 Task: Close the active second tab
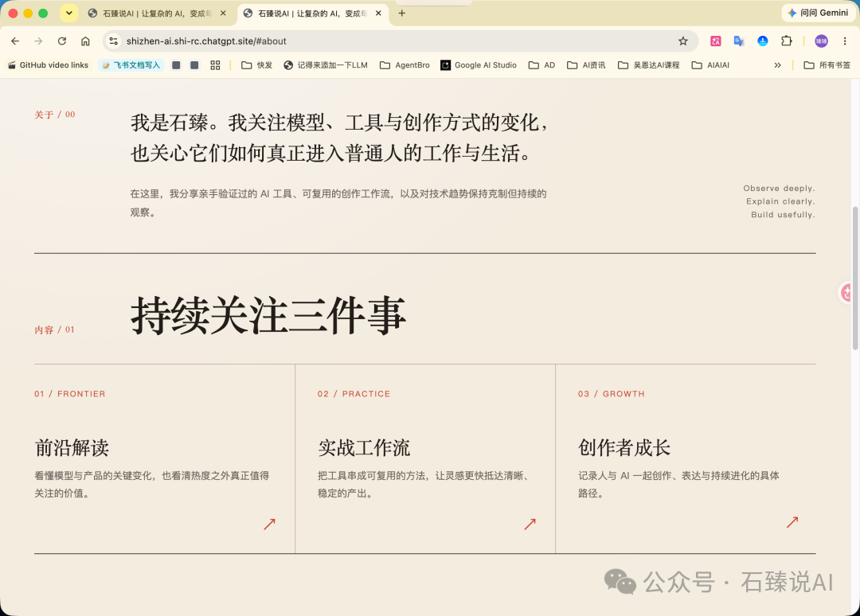click(x=378, y=14)
